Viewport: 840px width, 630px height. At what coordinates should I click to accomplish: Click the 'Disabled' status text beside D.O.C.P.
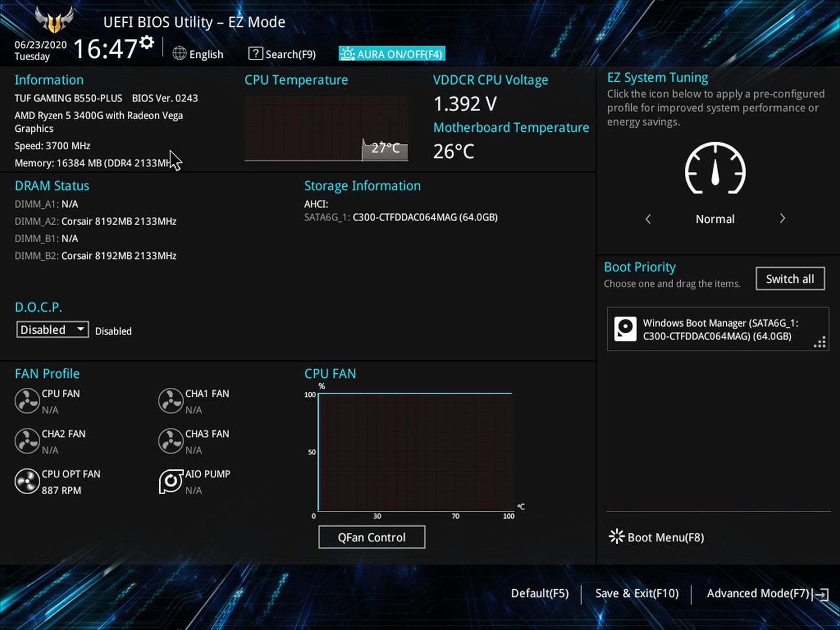click(x=113, y=331)
